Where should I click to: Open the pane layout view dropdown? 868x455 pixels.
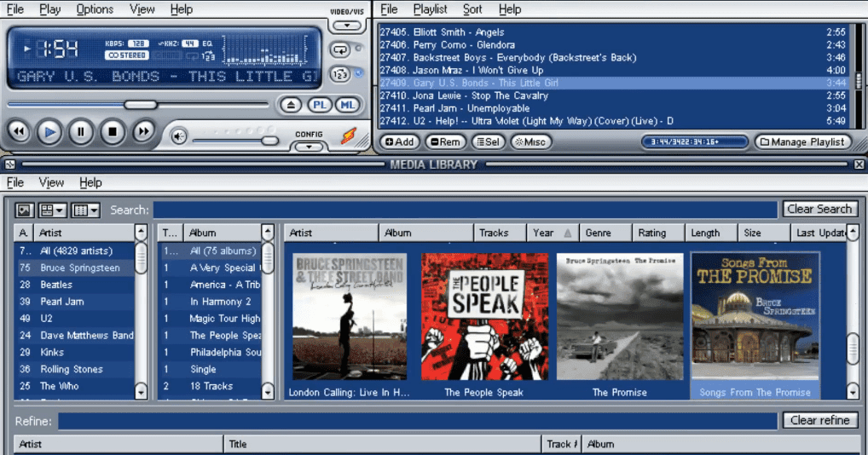tap(53, 210)
